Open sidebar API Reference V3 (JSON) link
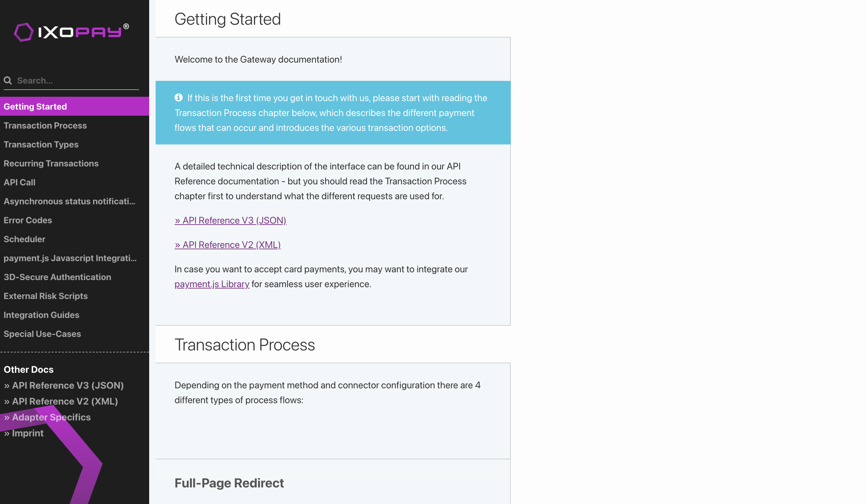 [64, 385]
